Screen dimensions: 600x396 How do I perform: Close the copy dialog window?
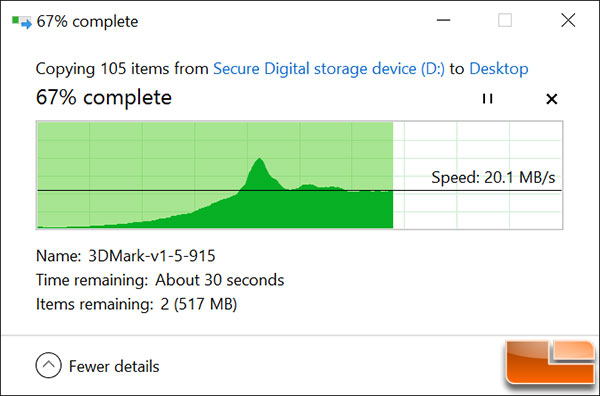[x=568, y=20]
